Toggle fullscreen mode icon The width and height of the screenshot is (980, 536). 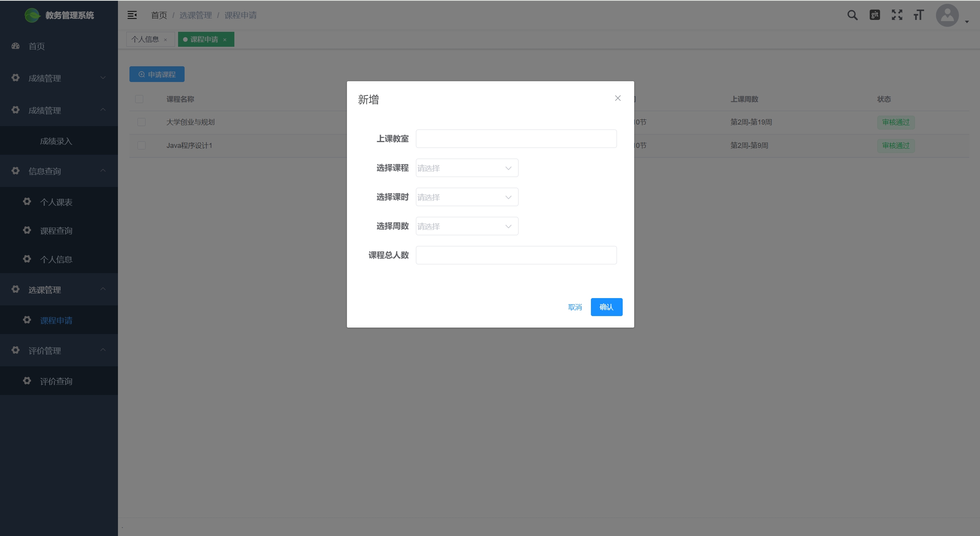tap(897, 15)
